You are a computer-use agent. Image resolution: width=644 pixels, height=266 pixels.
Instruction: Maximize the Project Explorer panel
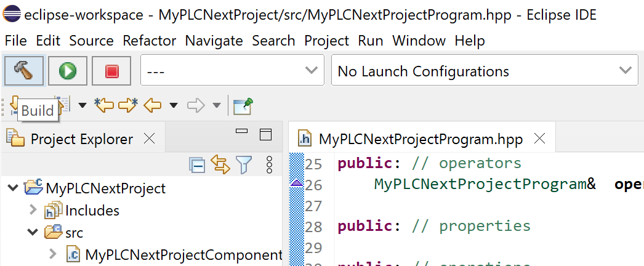pos(266,134)
